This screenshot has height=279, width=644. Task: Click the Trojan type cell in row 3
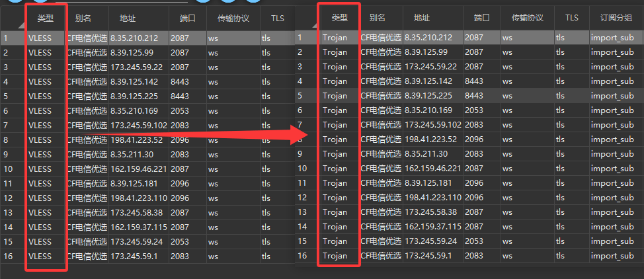point(335,67)
